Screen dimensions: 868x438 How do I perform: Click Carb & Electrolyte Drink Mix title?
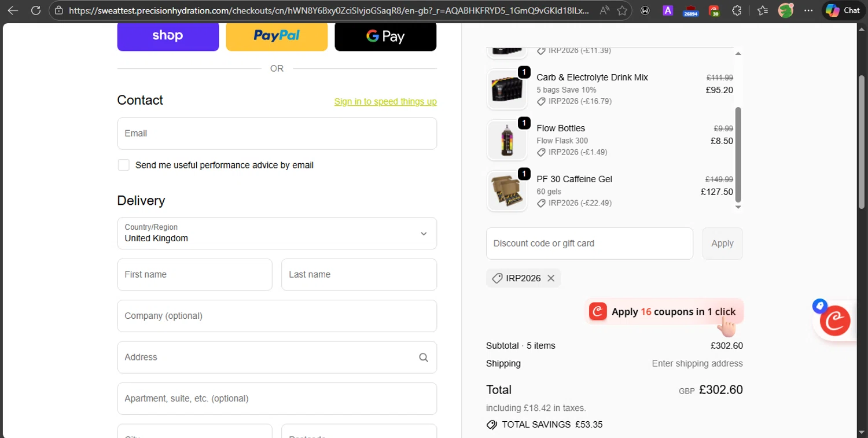tap(592, 78)
